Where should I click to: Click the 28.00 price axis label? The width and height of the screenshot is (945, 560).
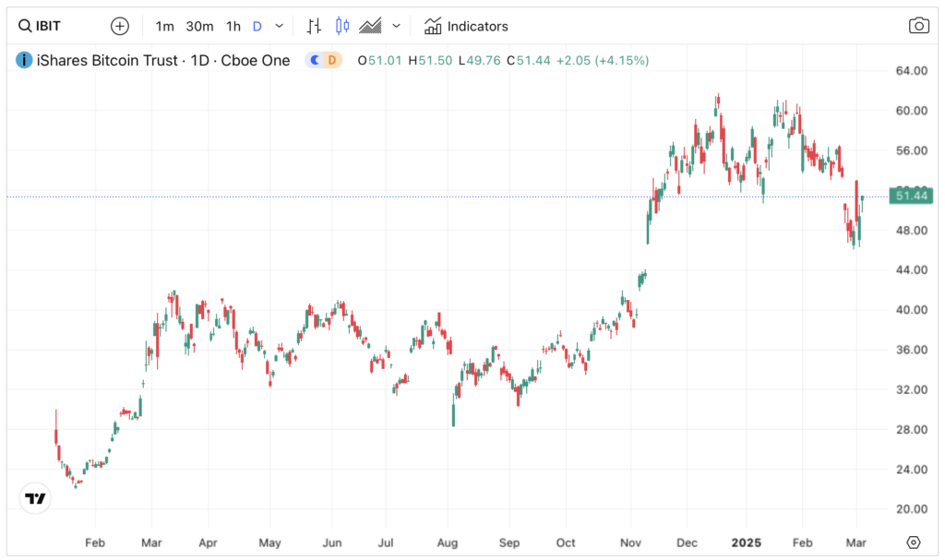pyautogui.click(x=911, y=429)
